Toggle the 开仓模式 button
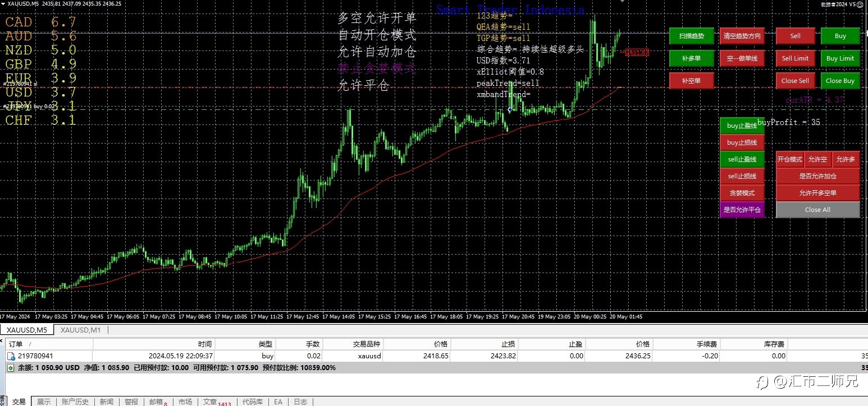This screenshot has width=868, height=406. pos(790,159)
